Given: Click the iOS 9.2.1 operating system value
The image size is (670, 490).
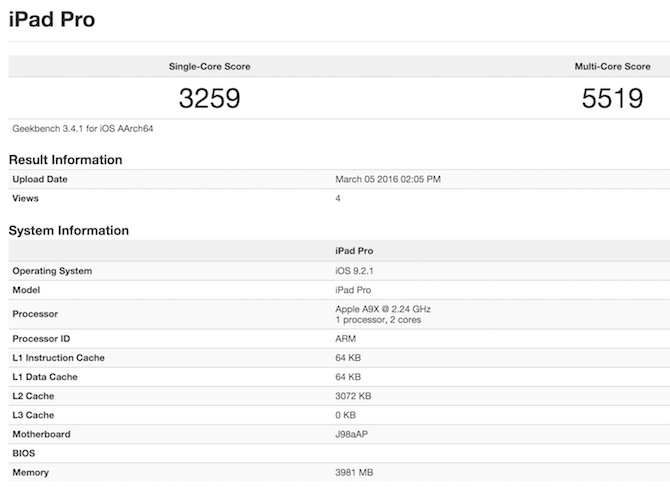Looking at the screenshot, I should click(x=356, y=271).
